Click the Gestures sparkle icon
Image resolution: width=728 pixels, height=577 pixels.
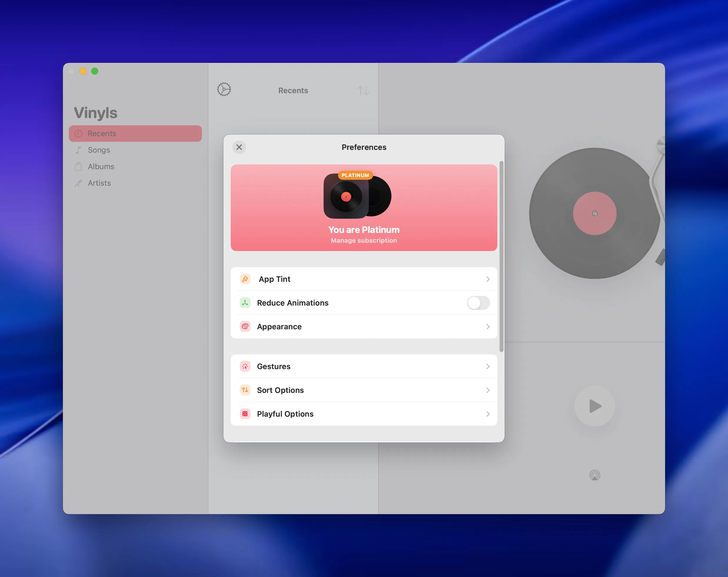[245, 366]
